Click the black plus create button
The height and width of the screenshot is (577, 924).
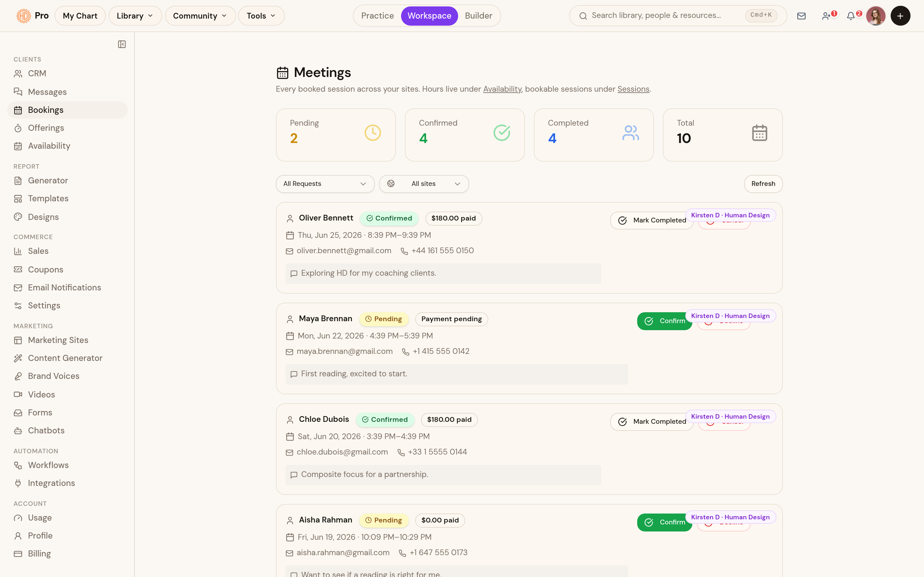tap(900, 16)
